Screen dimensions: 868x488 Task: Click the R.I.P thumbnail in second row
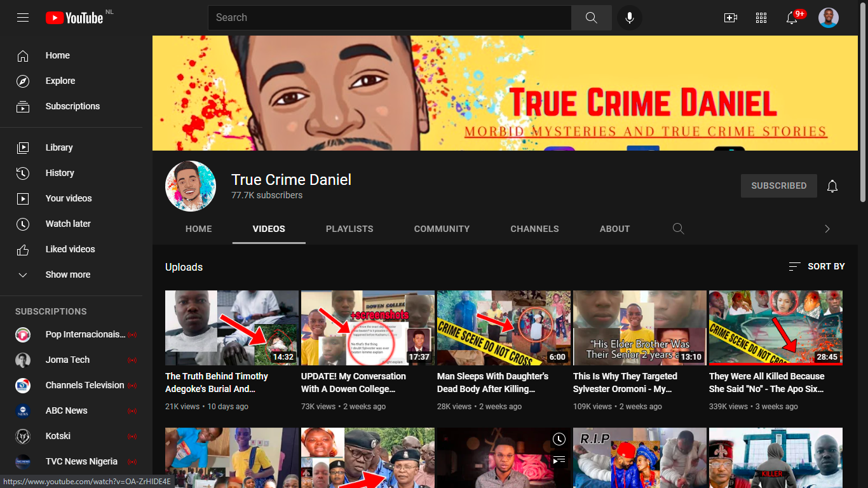coord(640,457)
